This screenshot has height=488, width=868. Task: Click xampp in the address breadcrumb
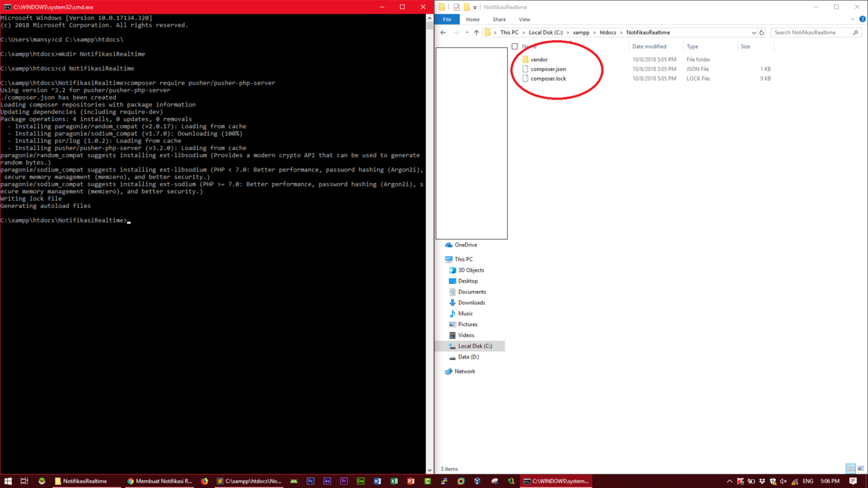point(581,33)
